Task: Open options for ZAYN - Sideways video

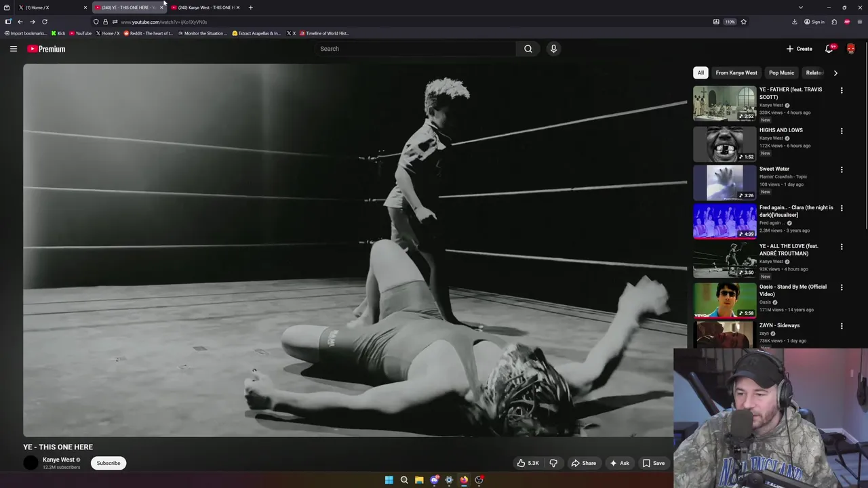Action: 842,326
